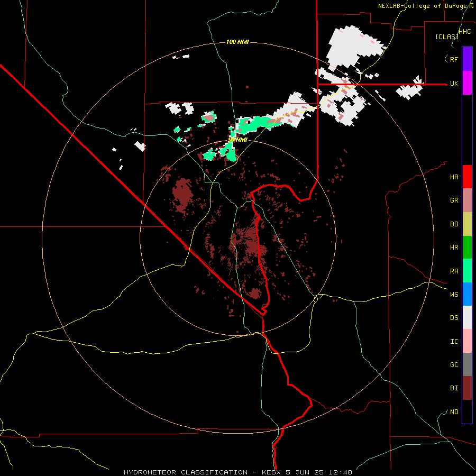
Task: Click the HHC product label
Action: pos(464,32)
